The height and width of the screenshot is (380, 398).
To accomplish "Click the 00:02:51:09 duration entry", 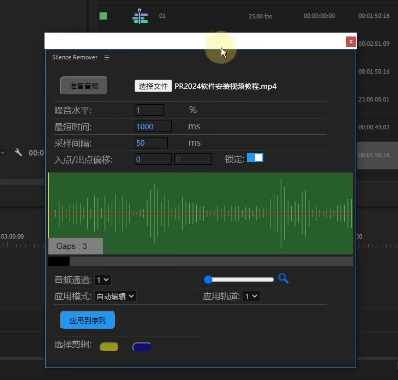I will (x=374, y=44).
